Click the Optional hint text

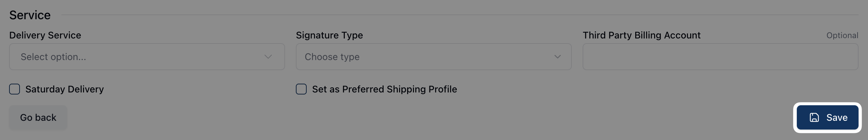click(x=842, y=35)
